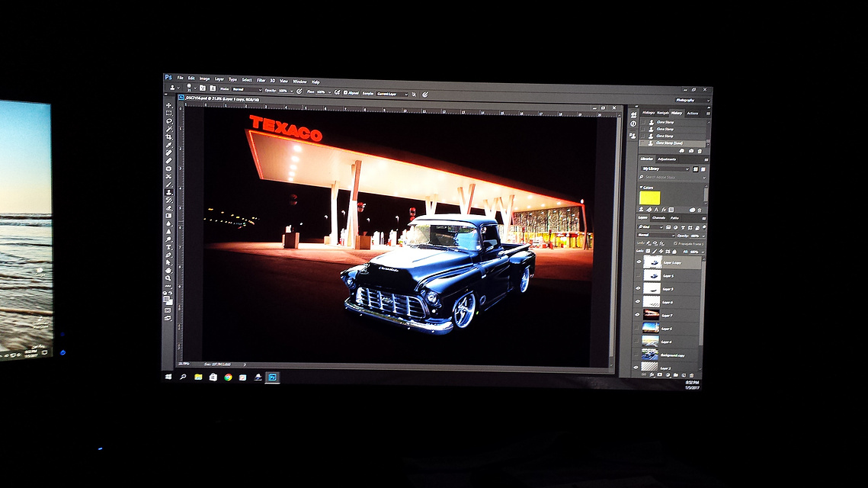The image size is (868, 488).
Task: Open the My Library dropdown
Action: tap(665, 169)
